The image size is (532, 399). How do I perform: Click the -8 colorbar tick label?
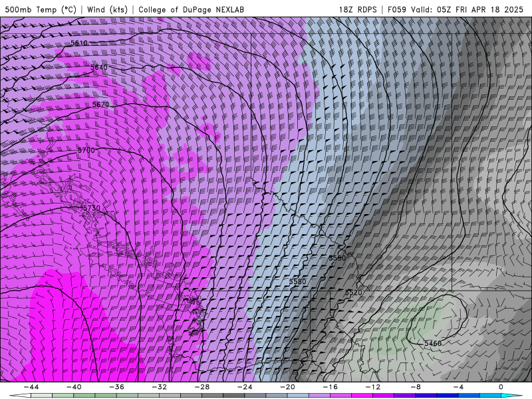(x=415, y=387)
